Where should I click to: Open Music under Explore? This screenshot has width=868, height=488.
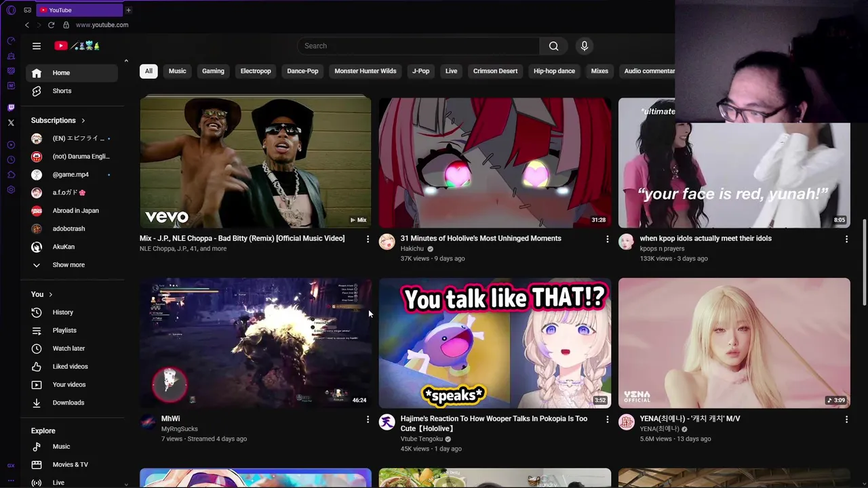72,447
